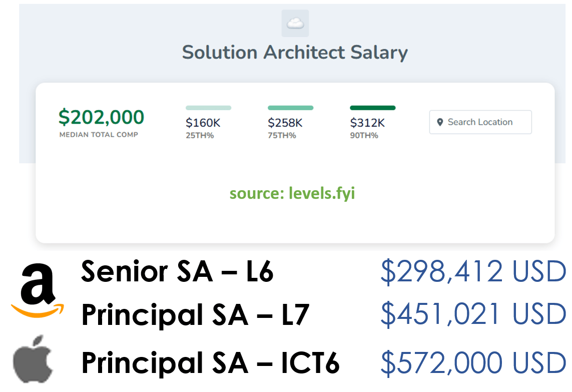Select the Principal SA – ICT6 row label
The width and height of the screenshot is (572, 392).
pos(211,363)
